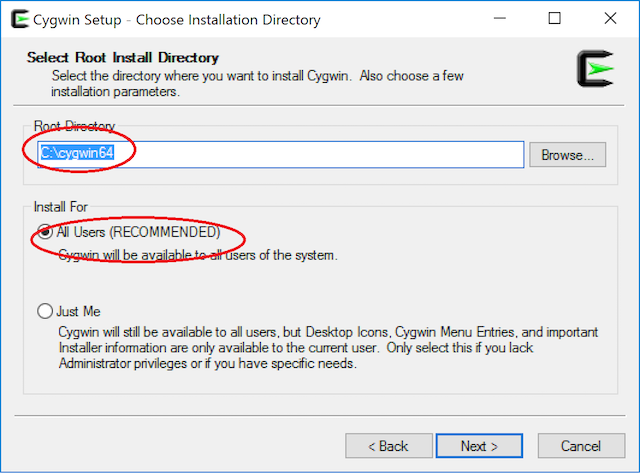
Task: Click the "Select Root Install Directory" heading
Action: click(122, 58)
